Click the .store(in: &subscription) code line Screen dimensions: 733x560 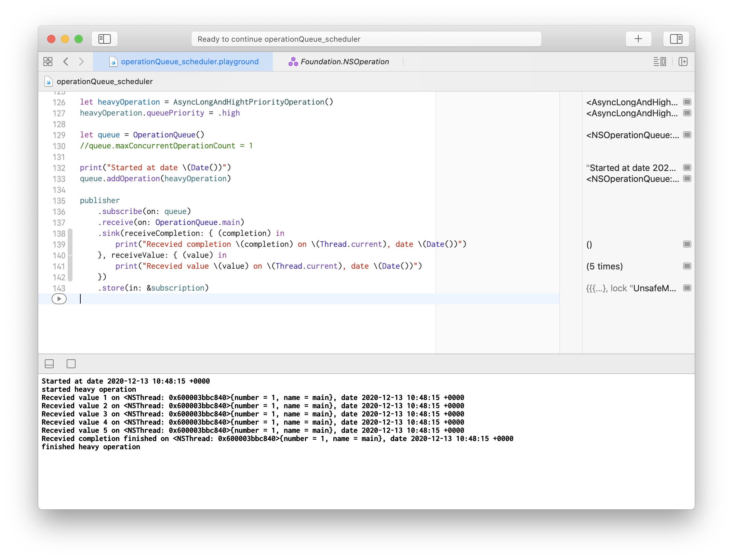[153, 288]
